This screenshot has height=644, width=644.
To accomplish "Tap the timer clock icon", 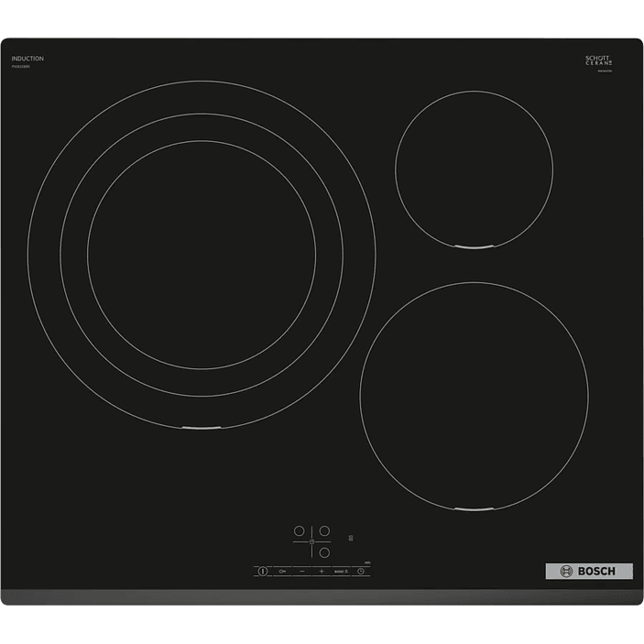I will pyautogui.click(x=361, y=570).
